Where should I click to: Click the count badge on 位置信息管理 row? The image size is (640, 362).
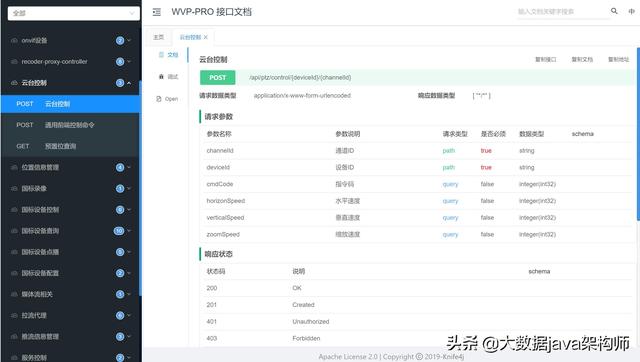coord(120,167)
